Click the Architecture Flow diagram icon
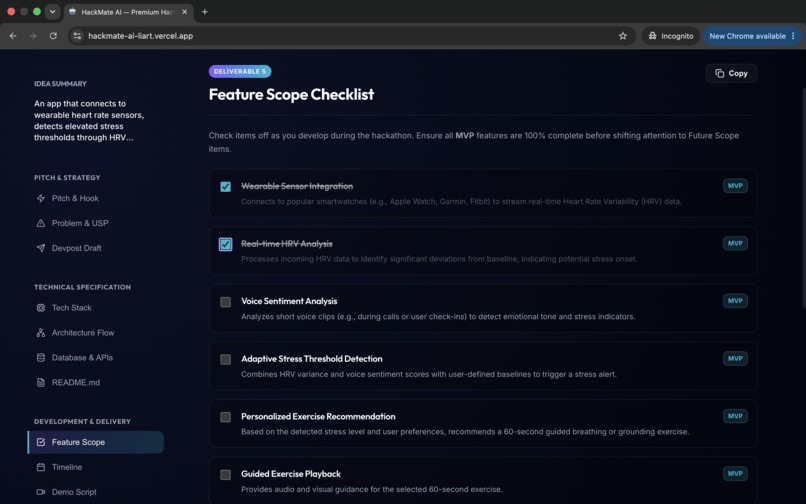Screen dimensions: 806x504 [x=41, y=333]
